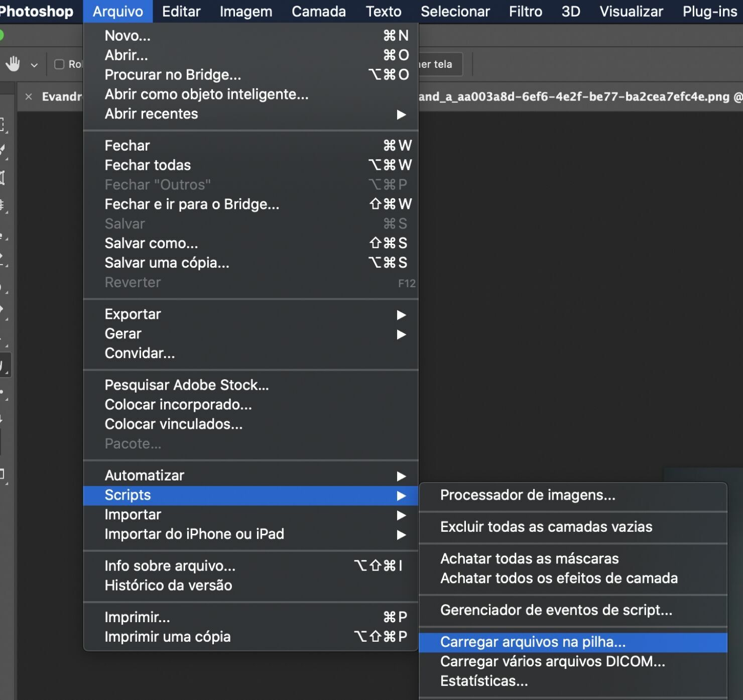
Task: Choose Novo... from the Arquivo menu
Action: click(251, 36)
